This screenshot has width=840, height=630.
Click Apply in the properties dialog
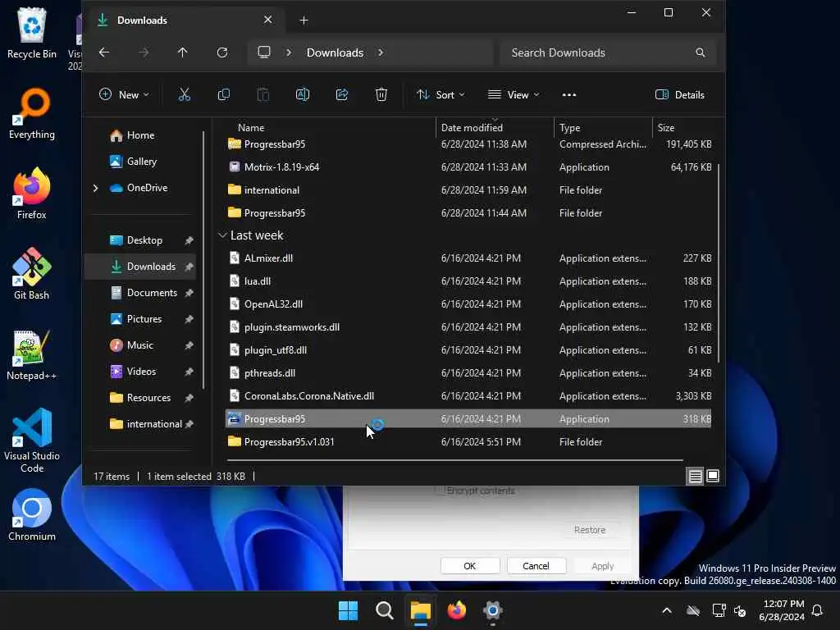[603, 566]
